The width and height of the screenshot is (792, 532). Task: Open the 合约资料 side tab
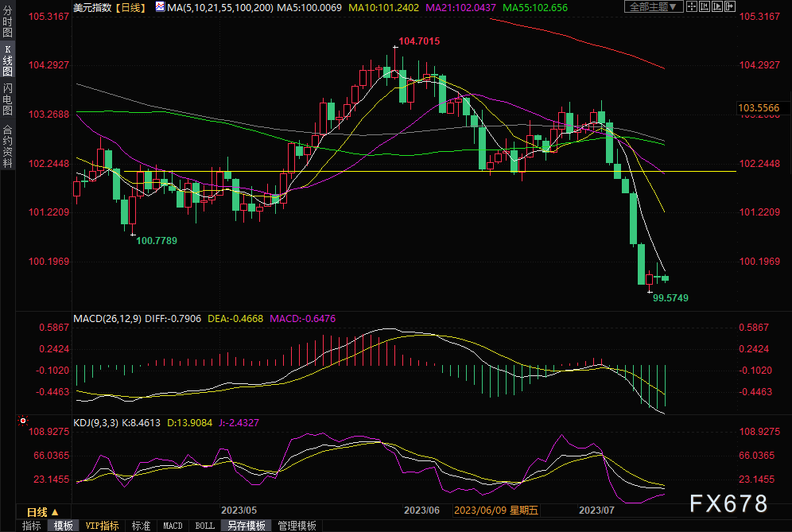(7, 146)
